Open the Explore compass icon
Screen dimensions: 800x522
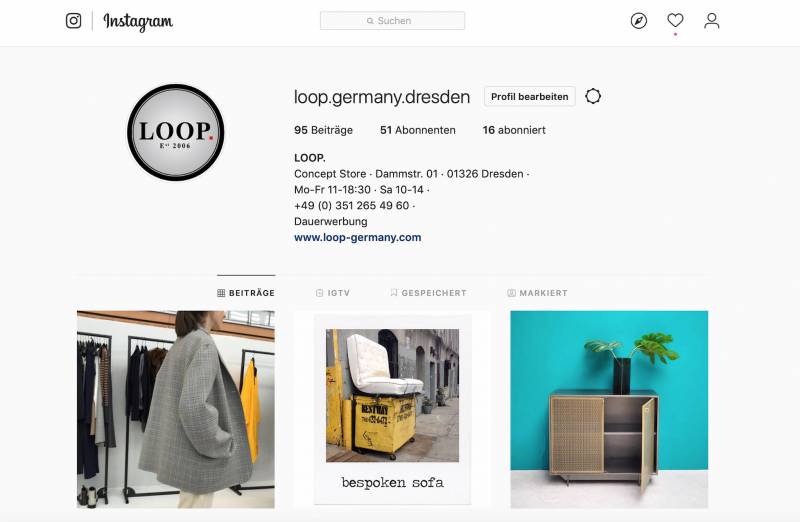(x=639, y=21)
